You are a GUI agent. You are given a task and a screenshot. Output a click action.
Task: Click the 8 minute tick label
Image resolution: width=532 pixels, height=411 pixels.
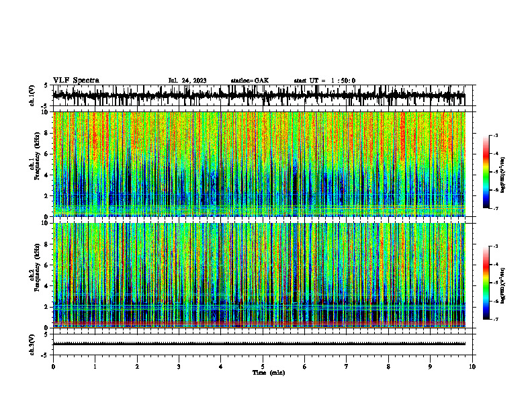coord(388,367)
